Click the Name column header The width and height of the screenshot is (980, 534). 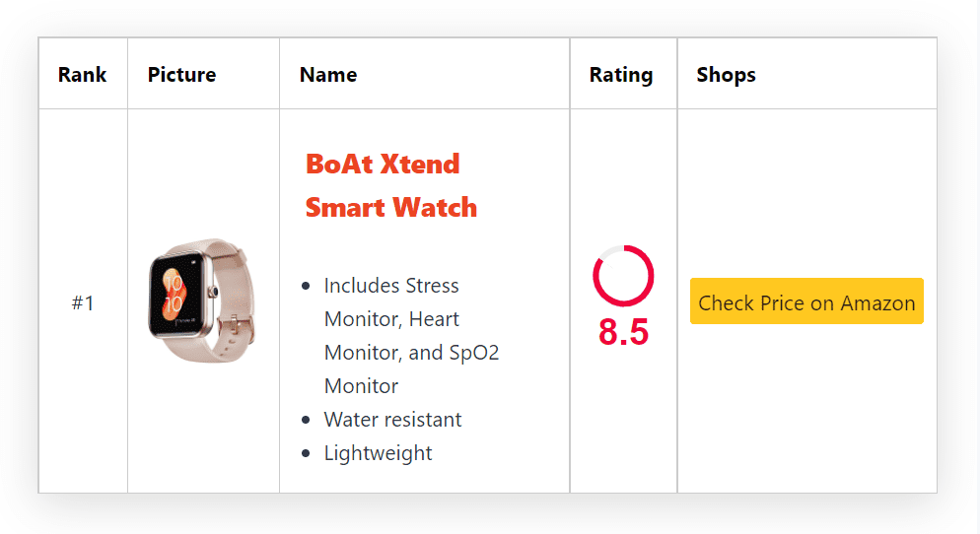[328, 74]
